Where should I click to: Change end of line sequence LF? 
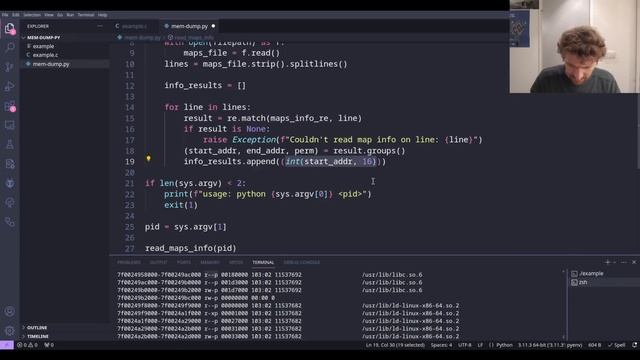(480, 345)
